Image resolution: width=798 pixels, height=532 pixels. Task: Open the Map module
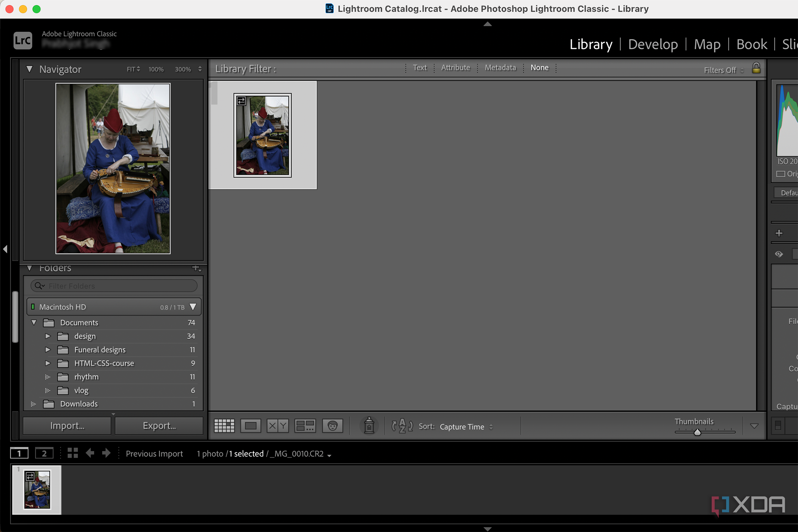pyautogui.click(x=707, y=44)
